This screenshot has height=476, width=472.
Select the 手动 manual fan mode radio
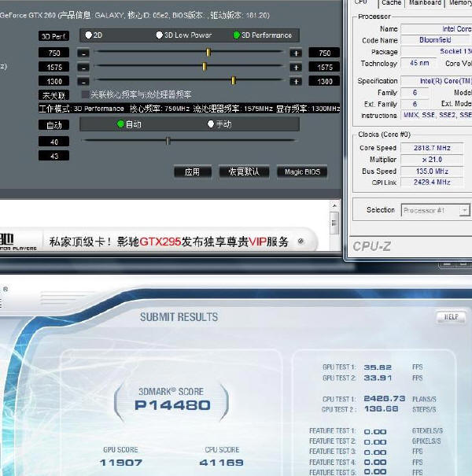click(x=210, y=124)
